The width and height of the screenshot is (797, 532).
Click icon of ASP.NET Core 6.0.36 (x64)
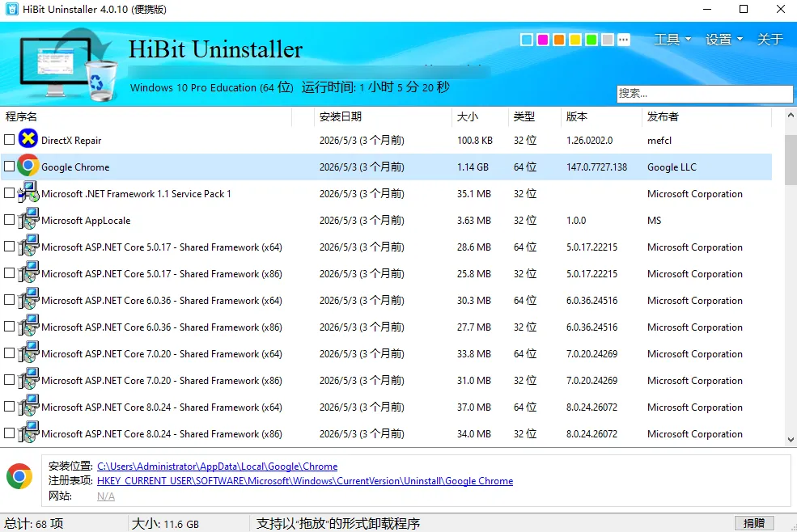pyautogui.click(x=28, y=299)
